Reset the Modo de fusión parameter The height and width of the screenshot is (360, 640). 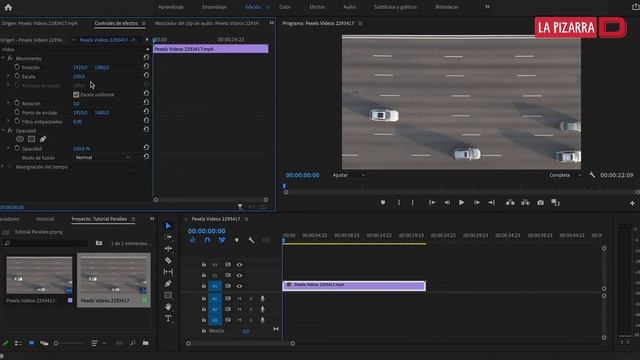[146, 157]
